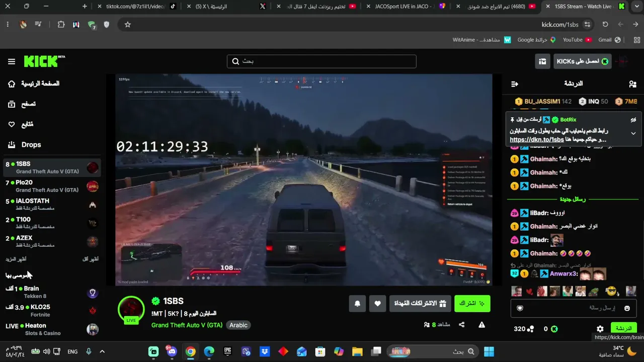
Task: Reload the page
Action: pos(605,25)
